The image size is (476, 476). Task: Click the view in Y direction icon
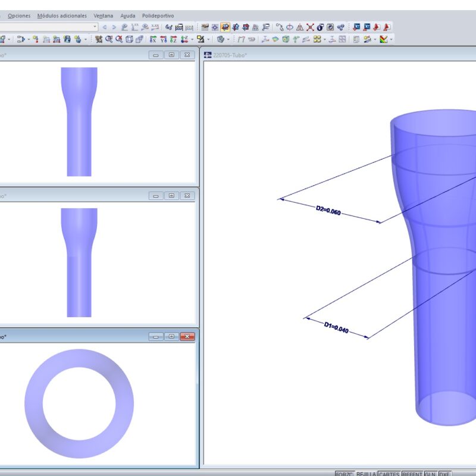pos(163,39)
